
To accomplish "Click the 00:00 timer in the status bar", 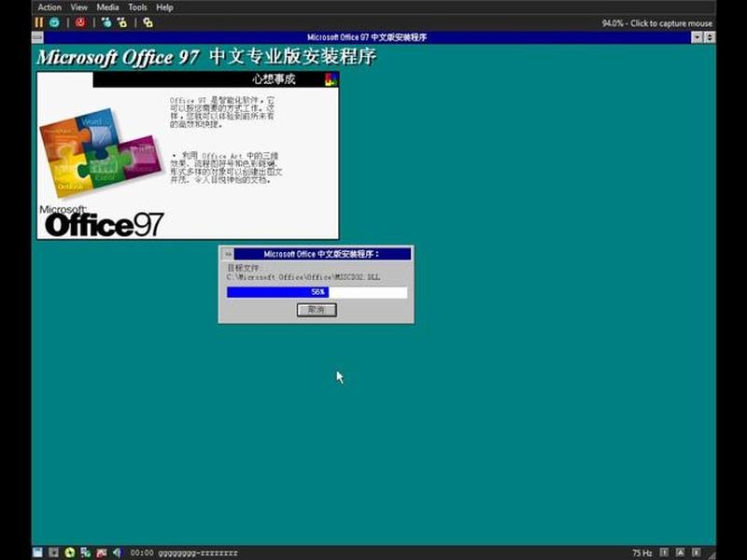I will (x=142, y=553).
